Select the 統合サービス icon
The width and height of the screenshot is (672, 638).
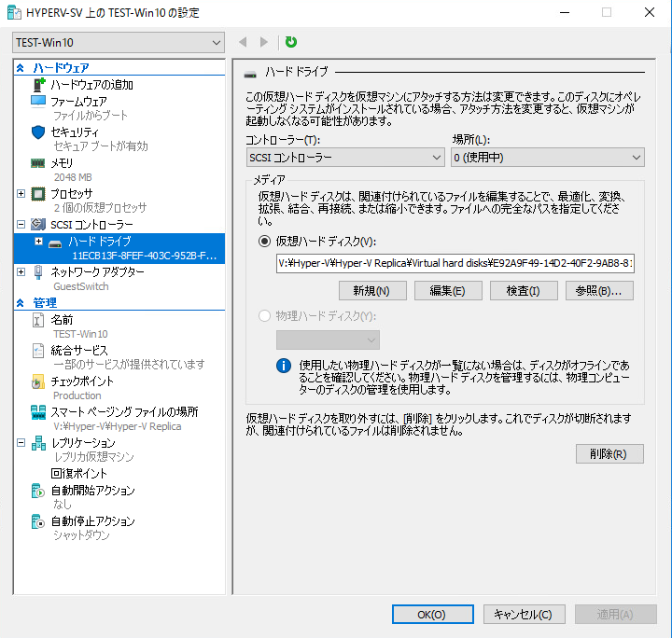click(x=38, y=351)
